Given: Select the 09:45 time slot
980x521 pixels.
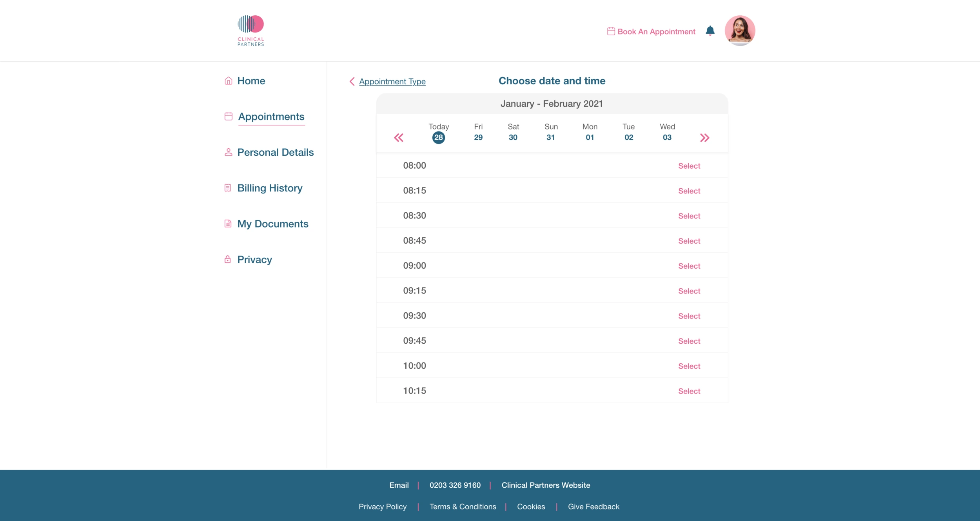Looking at the screenshot, I should (x=689, y=341).
